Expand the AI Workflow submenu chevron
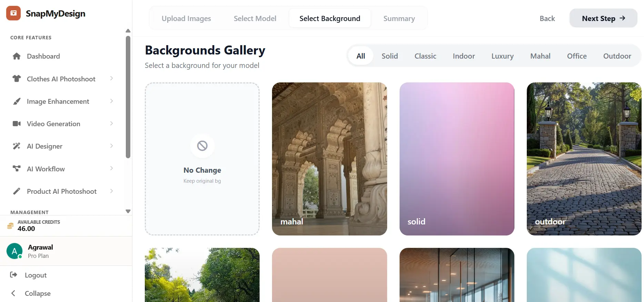Image resolution: width=644 pixels, height=302 pixels. coord(111,168)
